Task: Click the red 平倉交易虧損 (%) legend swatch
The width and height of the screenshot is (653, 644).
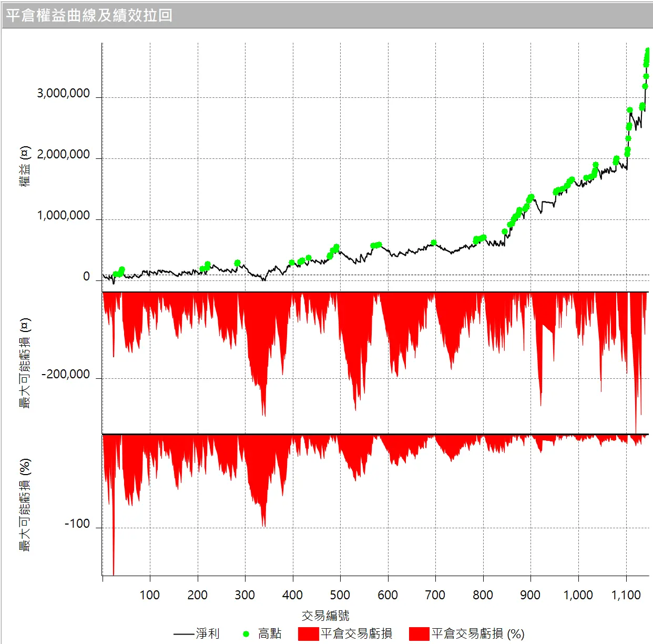Action: pos(419,633)
